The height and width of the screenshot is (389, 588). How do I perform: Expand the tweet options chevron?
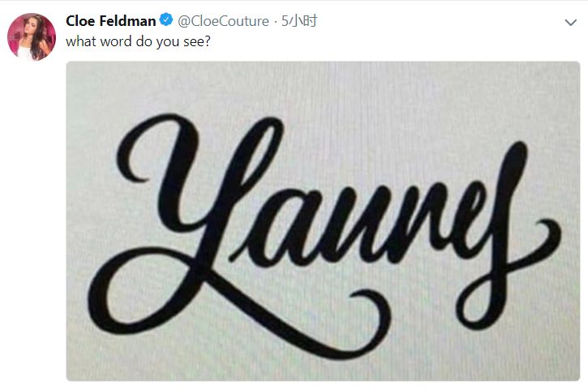570,23
